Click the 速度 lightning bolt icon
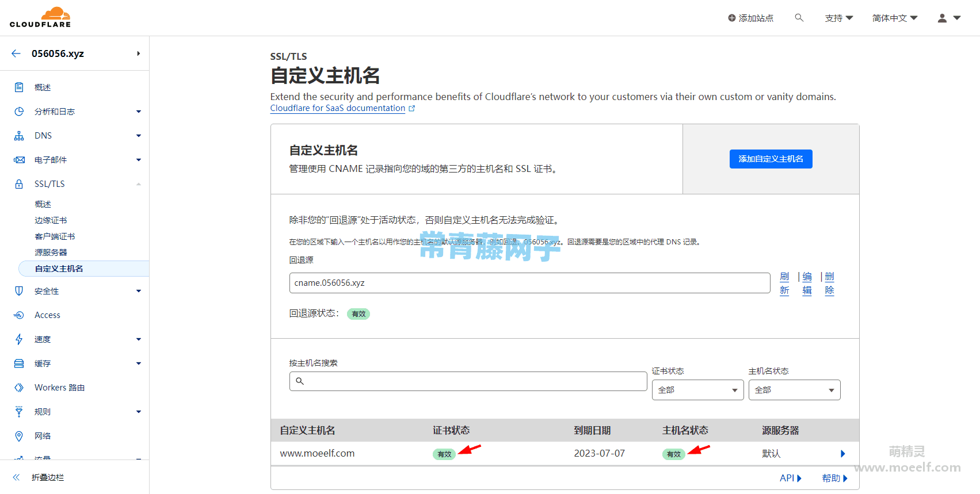The width and height of the screenshot is (980, 494). coord(19,339)
